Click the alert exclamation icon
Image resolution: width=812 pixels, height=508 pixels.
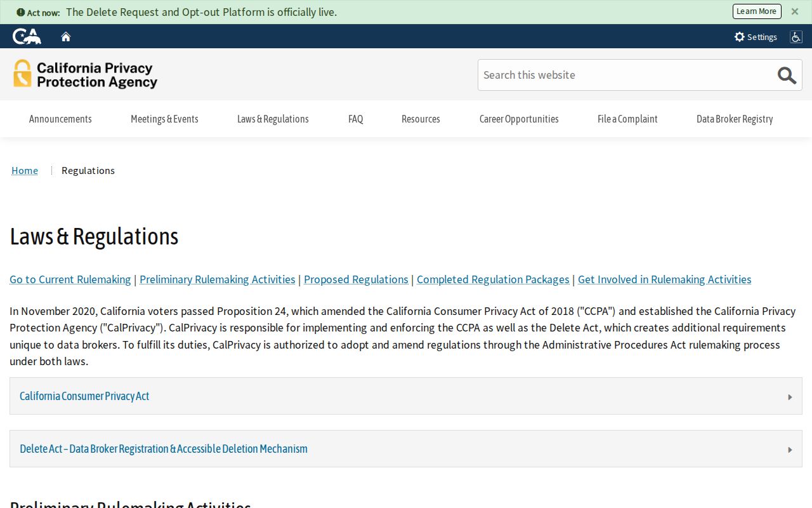pyautogui.click(x=20, y=12)
